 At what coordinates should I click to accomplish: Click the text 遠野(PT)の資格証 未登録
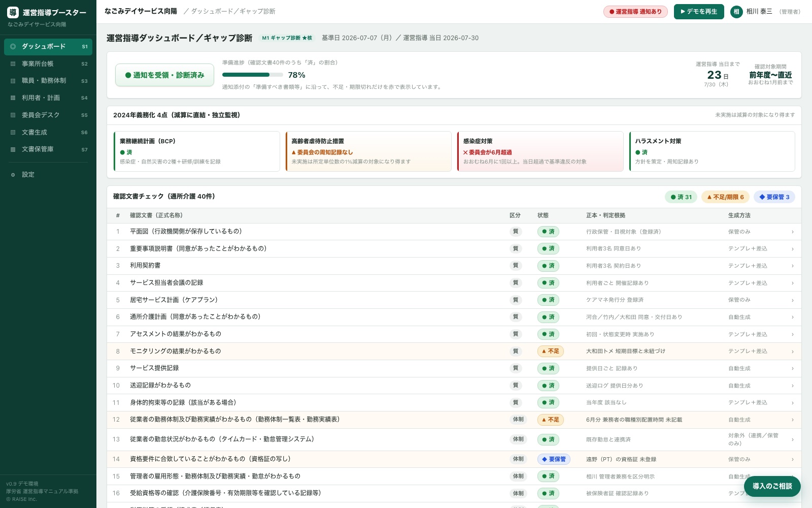621,460
